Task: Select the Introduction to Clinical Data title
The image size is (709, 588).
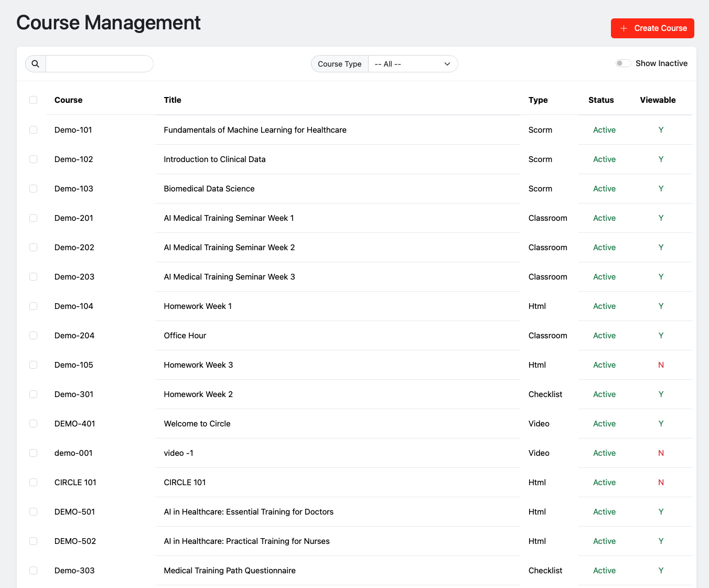Action: pyautogui.click(x=214, y=159)
